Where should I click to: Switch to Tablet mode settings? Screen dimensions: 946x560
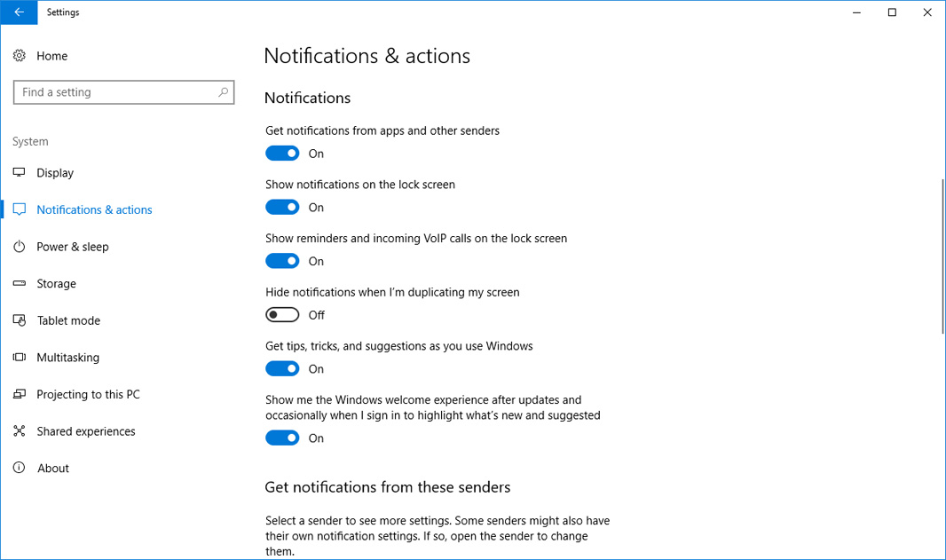(69, 320)
